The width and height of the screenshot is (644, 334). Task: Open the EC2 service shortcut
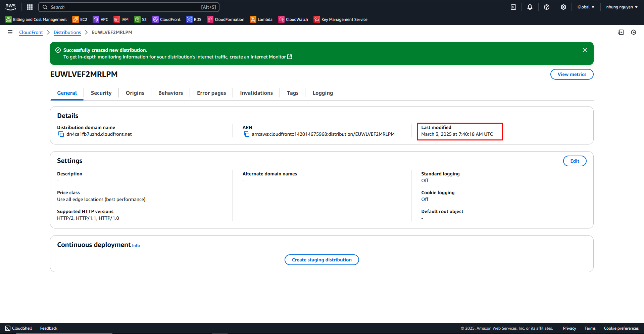coord(80,19)
